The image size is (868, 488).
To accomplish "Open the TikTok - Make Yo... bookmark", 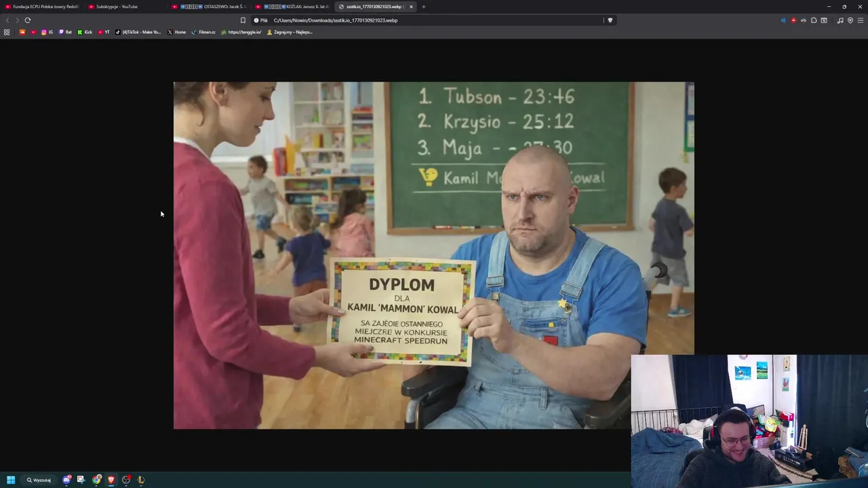I will 138,32.
